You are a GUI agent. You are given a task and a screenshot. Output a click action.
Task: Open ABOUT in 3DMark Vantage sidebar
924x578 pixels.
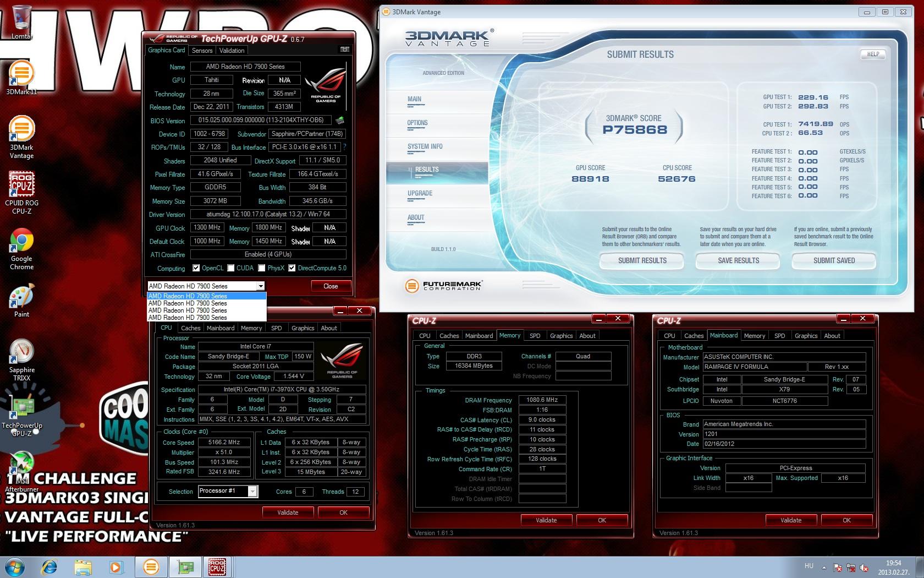[x=416, y=217]
